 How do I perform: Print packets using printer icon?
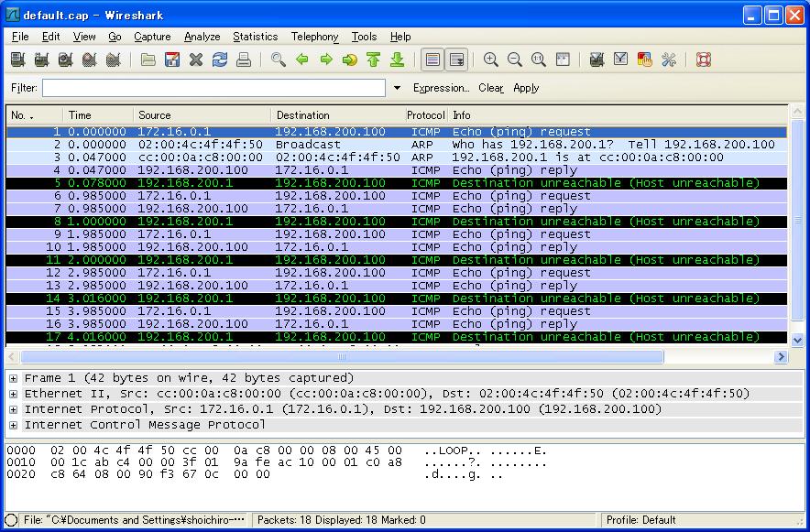coord(244,60)
